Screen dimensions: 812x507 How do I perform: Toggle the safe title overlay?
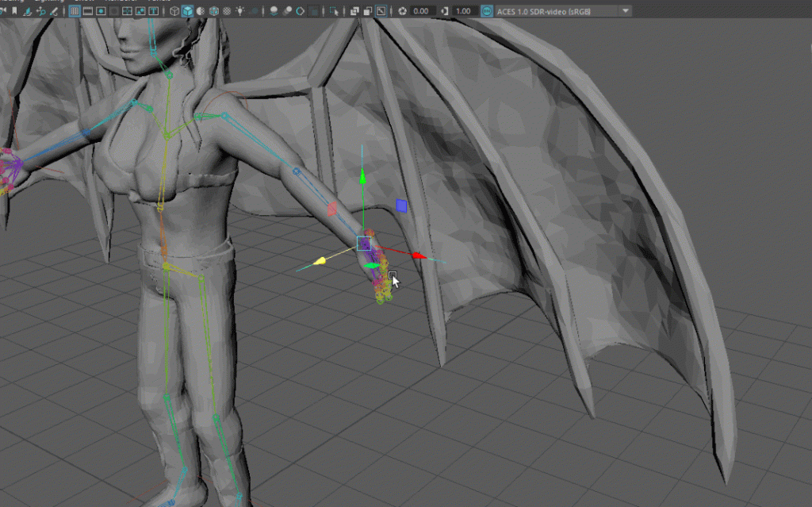pos(153,11)
